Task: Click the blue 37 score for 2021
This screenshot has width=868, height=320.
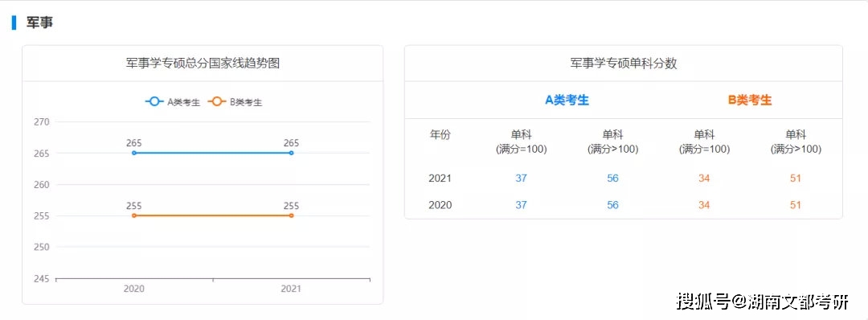Action: 521,178
